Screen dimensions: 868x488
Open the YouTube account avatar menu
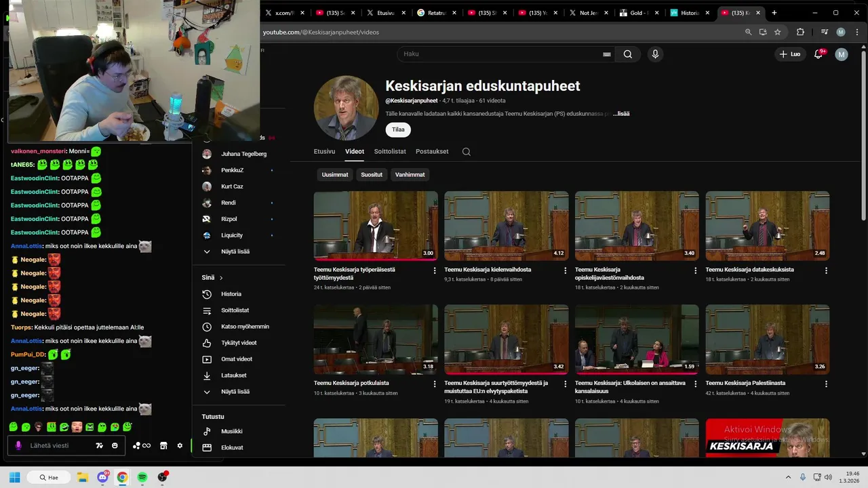pyautogui.click(x=842, y=54)
